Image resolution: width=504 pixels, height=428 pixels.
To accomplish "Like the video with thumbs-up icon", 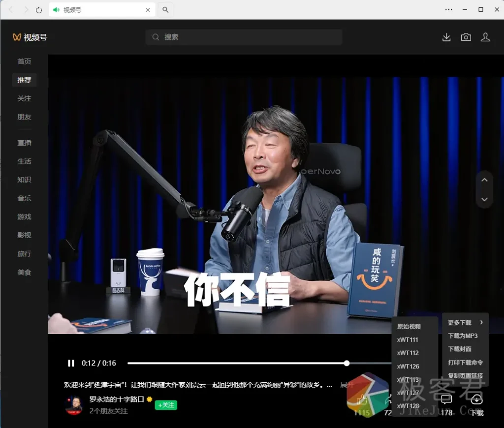I will pos(362,400).
